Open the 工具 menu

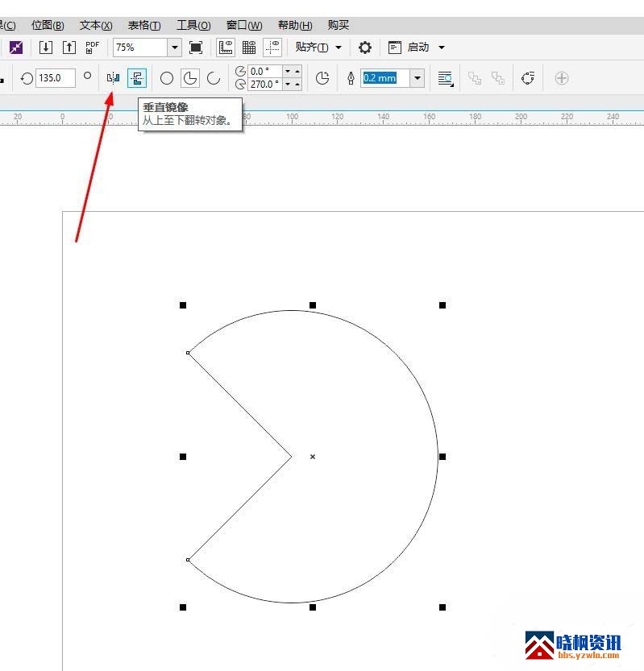(193, 25)
